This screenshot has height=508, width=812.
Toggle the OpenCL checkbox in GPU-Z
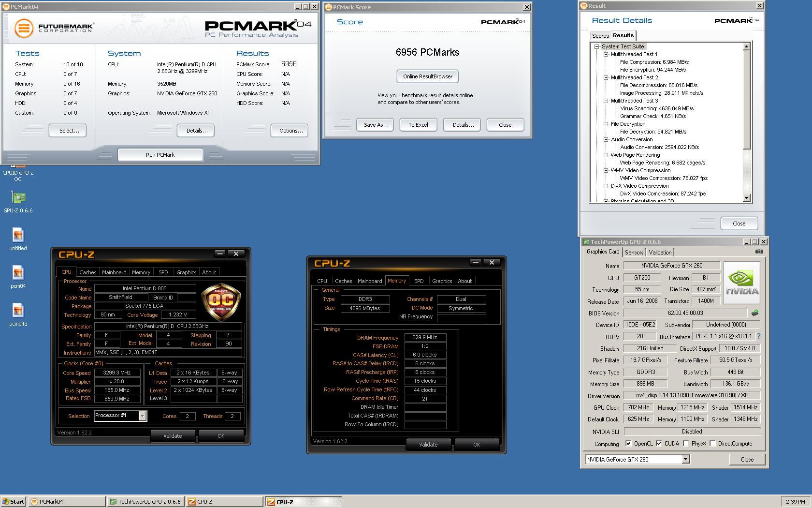coord(628,444)
